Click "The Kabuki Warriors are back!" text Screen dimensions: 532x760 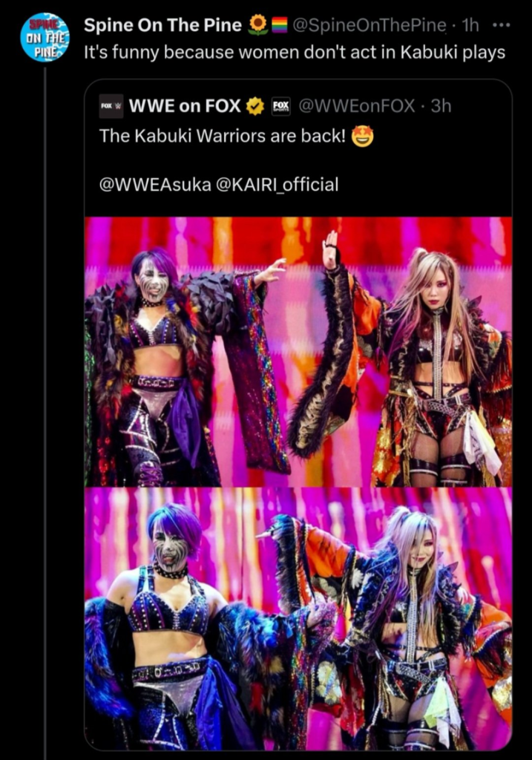click(223, 137)
